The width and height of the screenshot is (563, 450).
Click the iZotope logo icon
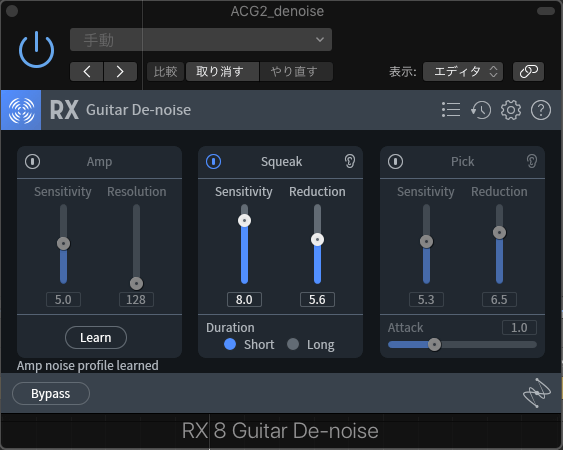pyautogui.click(x=536, y=393)
